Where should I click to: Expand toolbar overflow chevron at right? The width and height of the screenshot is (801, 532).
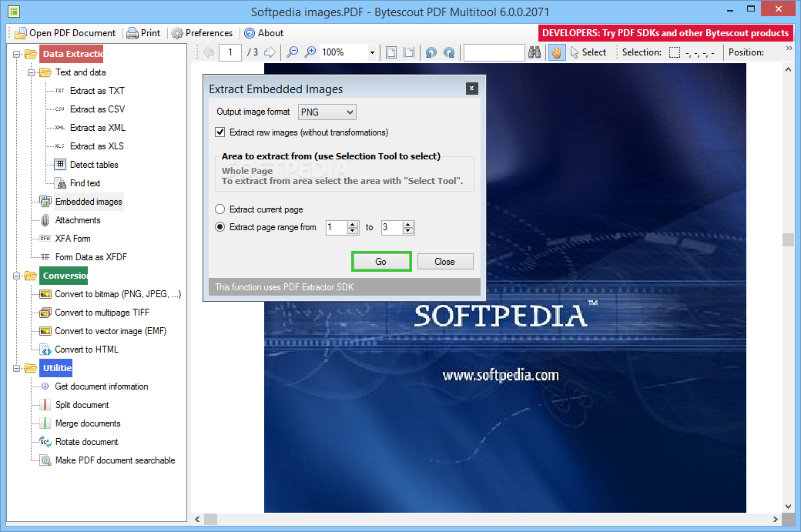(x=789, y=49)
